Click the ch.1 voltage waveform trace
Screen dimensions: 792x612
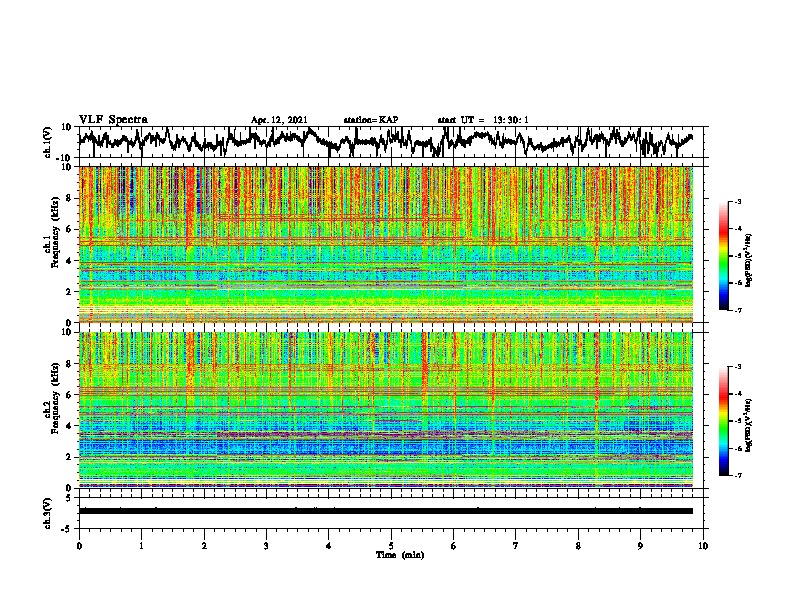pos(386,141)
